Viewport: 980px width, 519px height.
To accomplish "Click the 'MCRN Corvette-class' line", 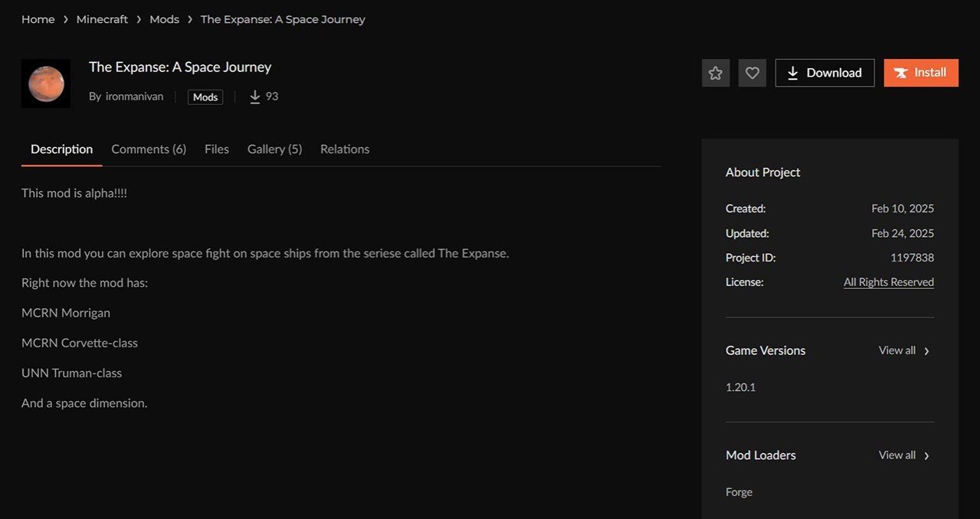I will coord(80,343).
